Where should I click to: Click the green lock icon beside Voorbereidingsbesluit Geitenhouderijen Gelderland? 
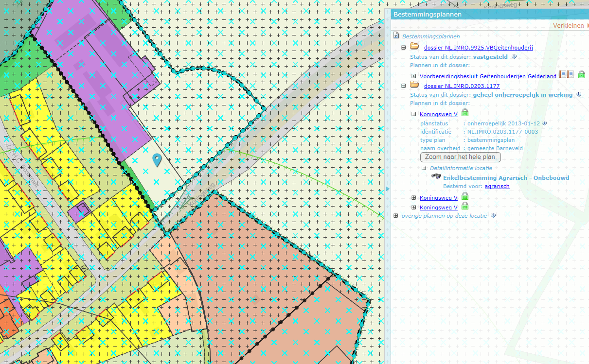click(581, 75)
